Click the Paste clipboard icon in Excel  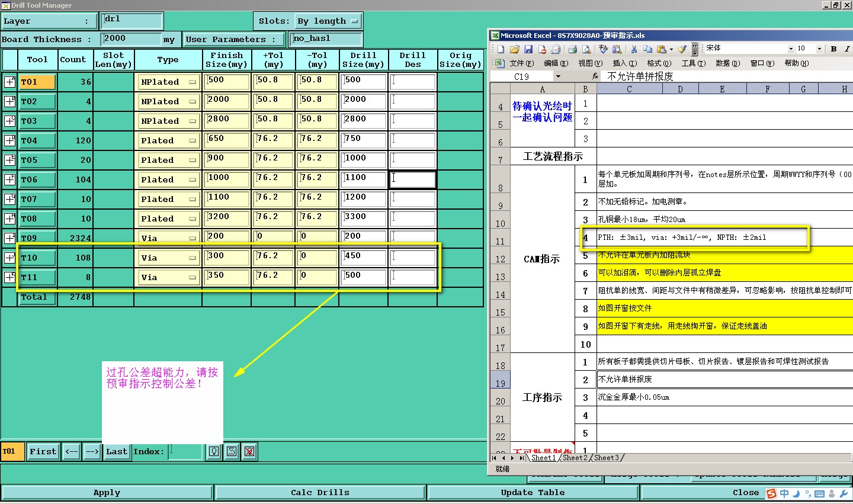[661, 49]
